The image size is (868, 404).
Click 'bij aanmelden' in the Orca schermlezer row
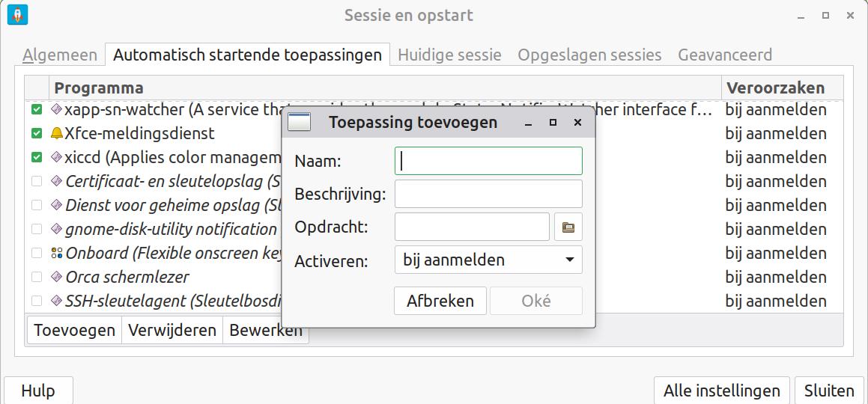[776, 277]
